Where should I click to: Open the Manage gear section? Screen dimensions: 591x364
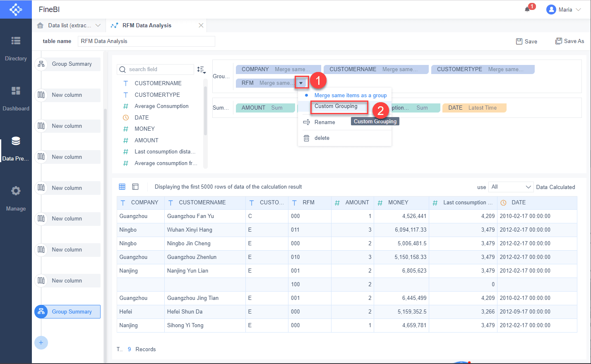pos(16,198)
